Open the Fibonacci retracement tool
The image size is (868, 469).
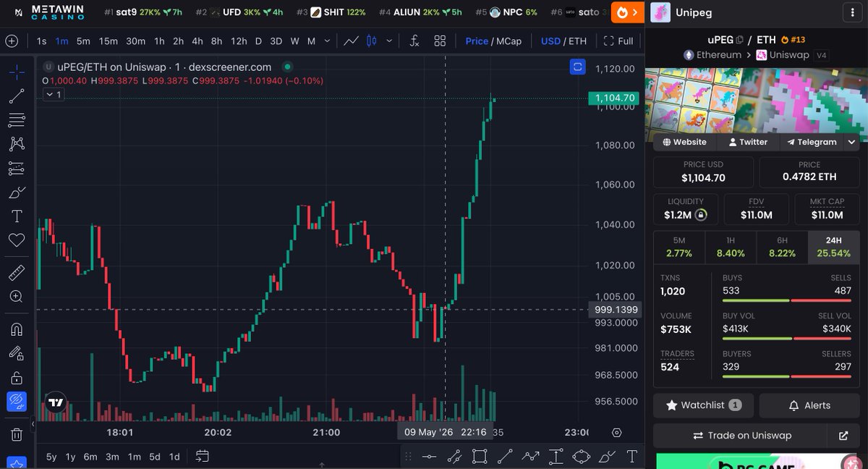(17, 119)
